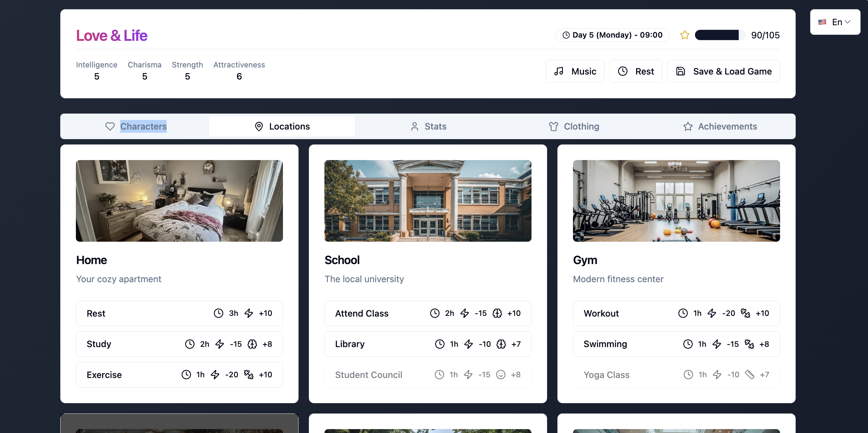Click the clock icon in header Rest button
Screen dimensions: 868x433
pos(623,71)
